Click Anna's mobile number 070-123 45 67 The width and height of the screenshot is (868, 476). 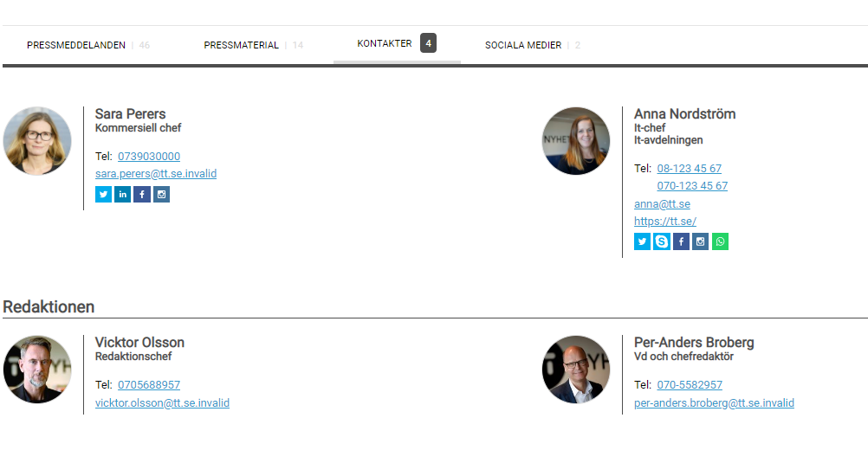point(692,186)
